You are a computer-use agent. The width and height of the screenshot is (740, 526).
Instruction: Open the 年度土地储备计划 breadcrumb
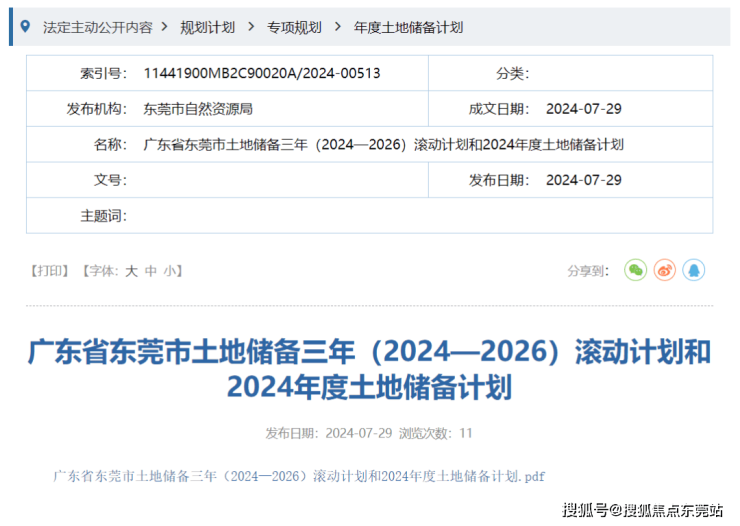pos(409,27)
